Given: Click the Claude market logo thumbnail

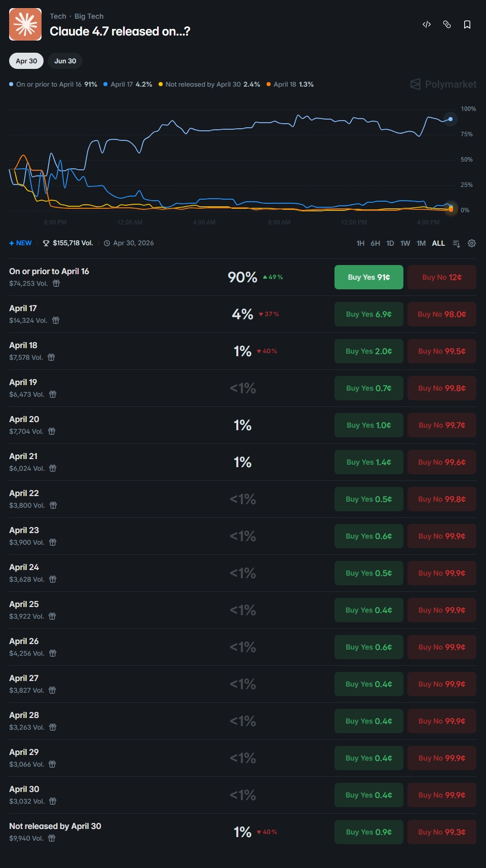Looking at the screenshot, I should click(x=25, y=24).
